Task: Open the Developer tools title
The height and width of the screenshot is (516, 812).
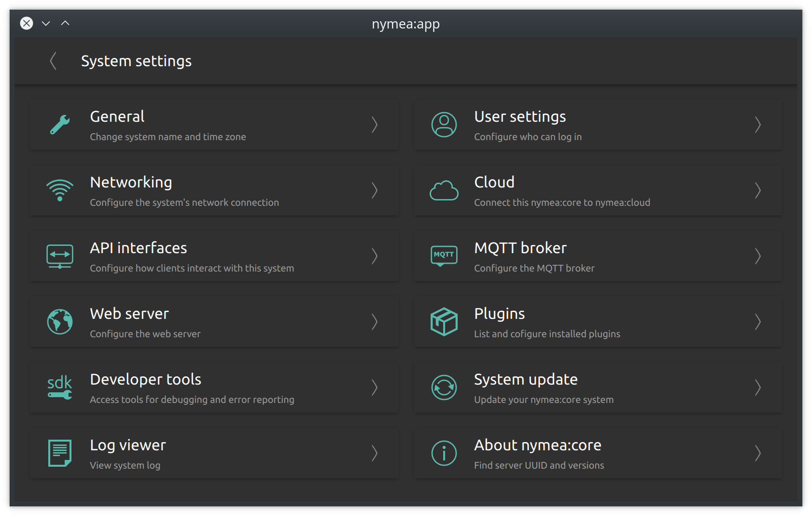Action: pos(146,379)
